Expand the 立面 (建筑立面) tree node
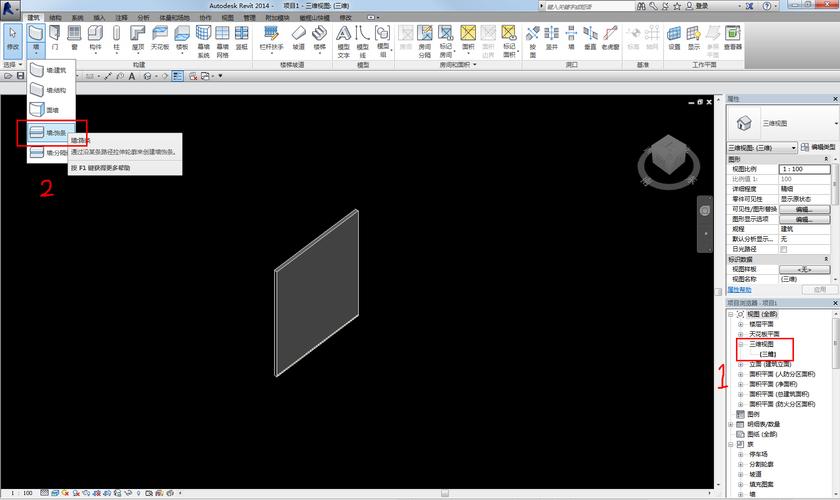This screenshot has width=840, height=500. [740, 364]
